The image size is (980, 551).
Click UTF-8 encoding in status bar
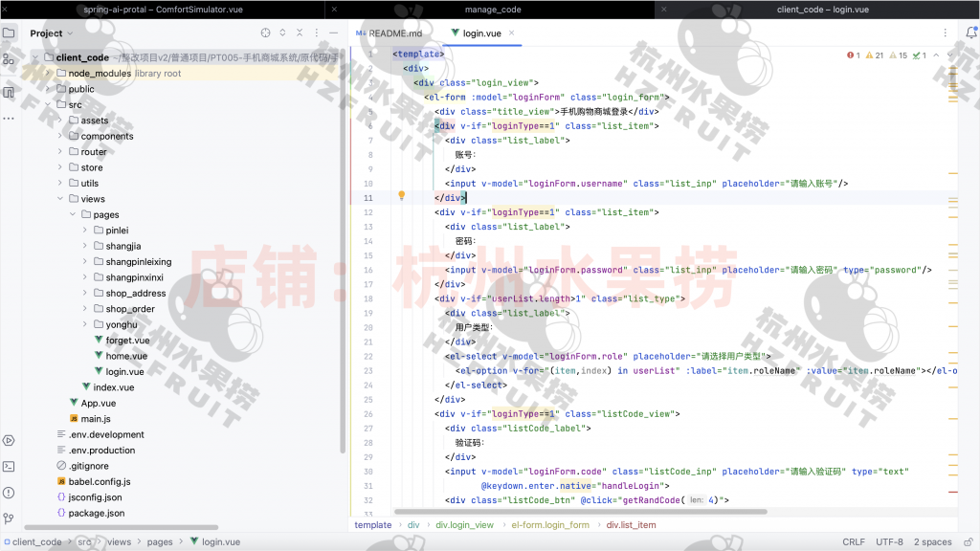pyautogui.click(x=888, y=541)
